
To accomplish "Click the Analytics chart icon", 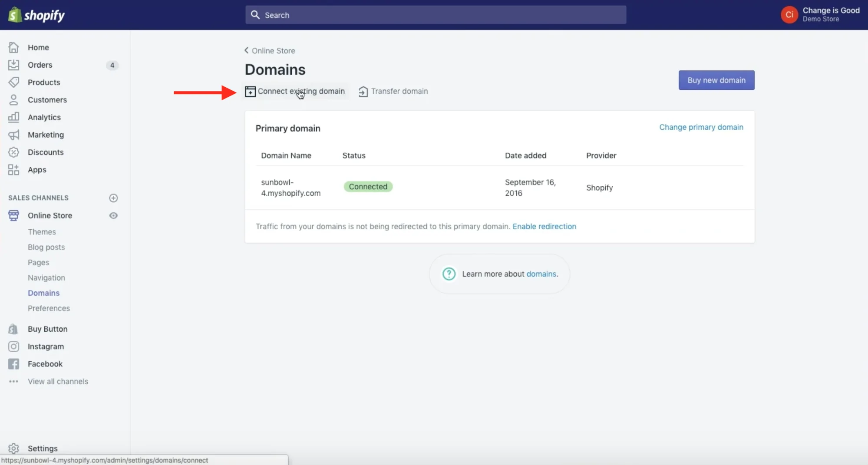I will pyautogui.click(x=13, y=117).
